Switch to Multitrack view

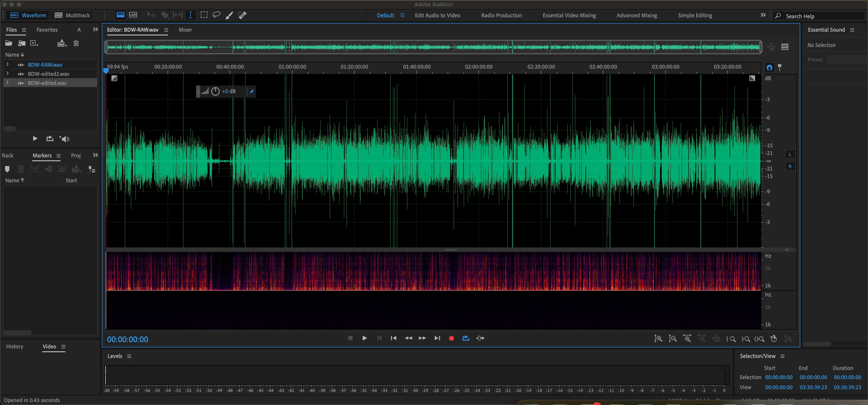(72, 15)
